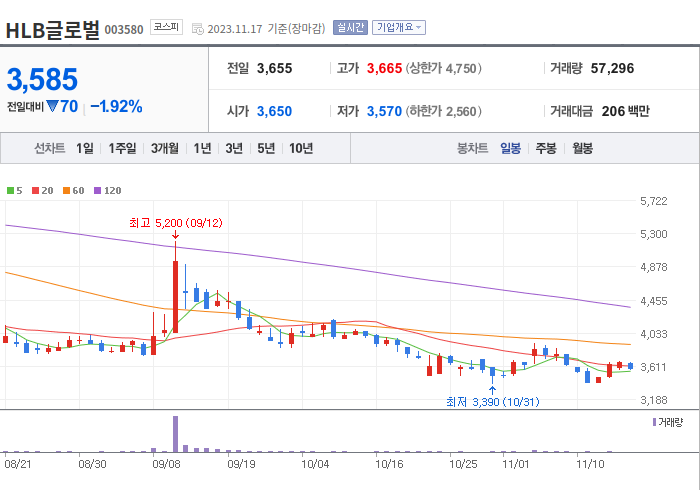The height and width of the screenshot is (490, 700).
Task: Click red 20-day moving average legend swatch
Action: coord(36,191)
